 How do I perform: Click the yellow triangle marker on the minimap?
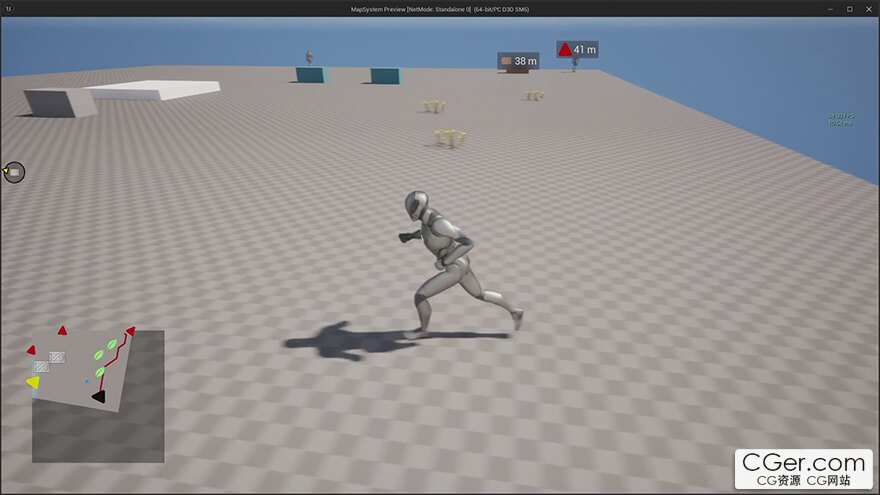(33, 382)
